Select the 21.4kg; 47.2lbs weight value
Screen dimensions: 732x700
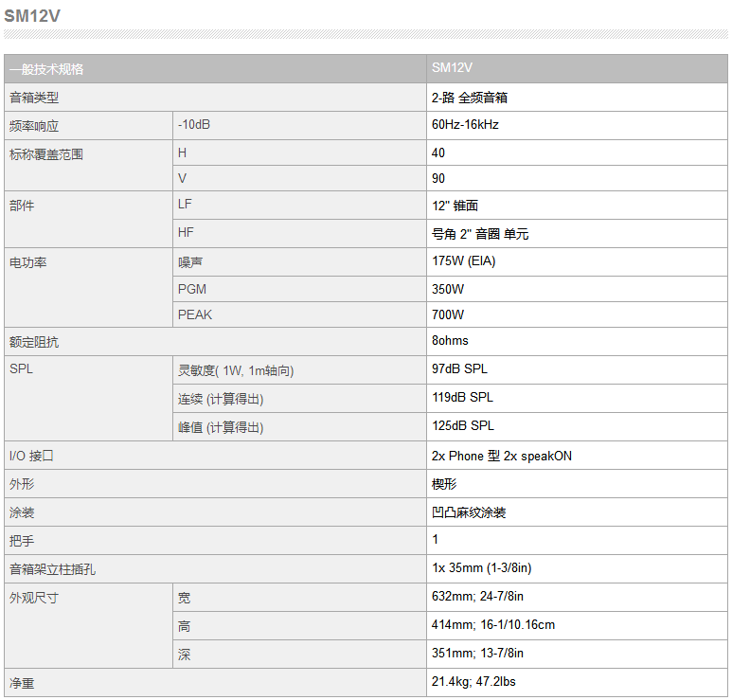pyautogui.click(x=473, y=682)
